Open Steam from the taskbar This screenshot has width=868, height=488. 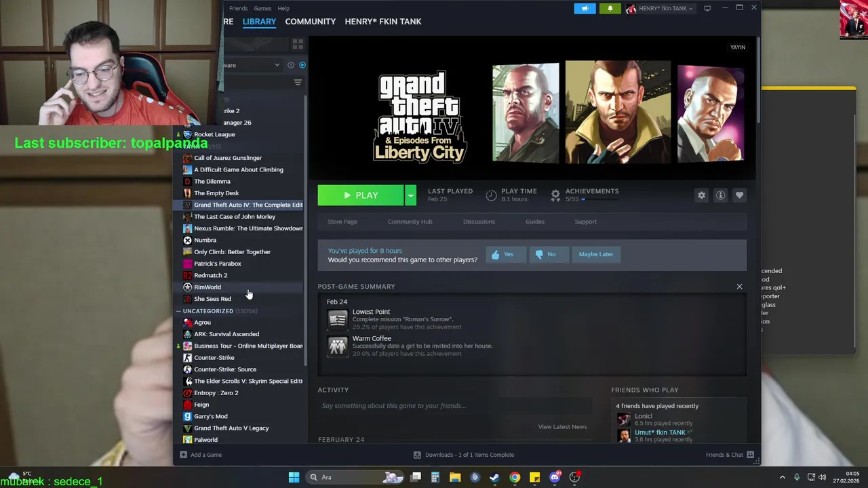point(494,477)
